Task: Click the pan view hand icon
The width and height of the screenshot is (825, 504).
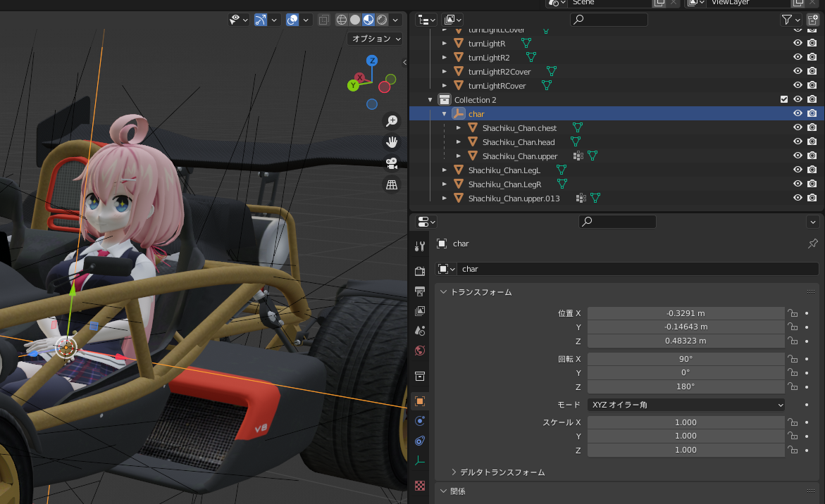Action: [392, 142]
